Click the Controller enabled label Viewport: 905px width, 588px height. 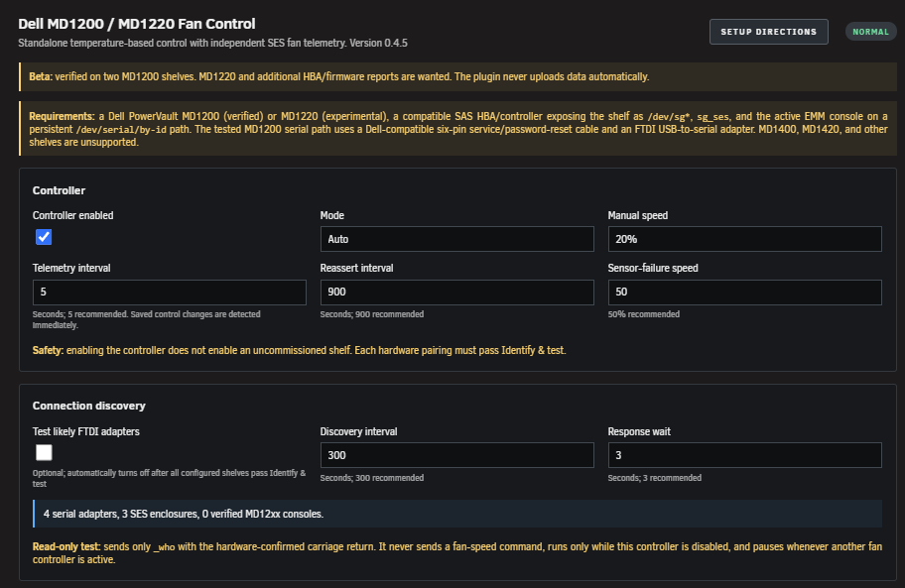click(x=72, y=215)
